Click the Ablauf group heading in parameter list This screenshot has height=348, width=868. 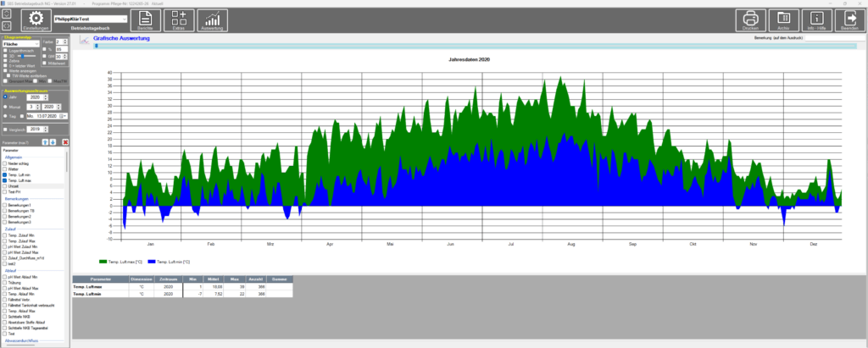pos(10,270)
